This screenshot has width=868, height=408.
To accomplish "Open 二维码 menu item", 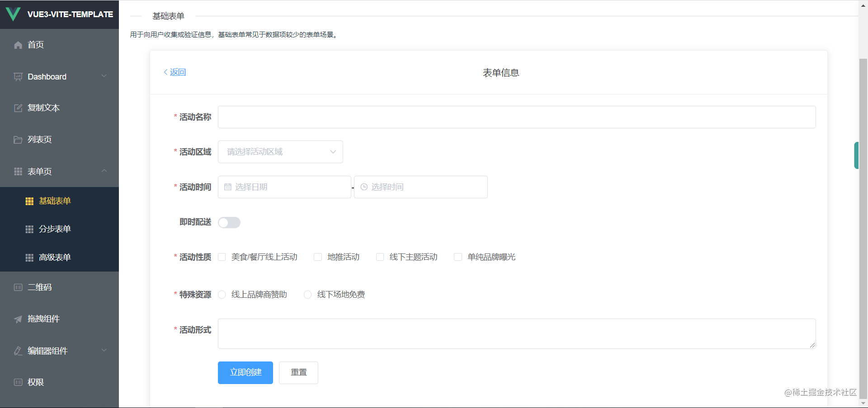I will coord(59,287).
